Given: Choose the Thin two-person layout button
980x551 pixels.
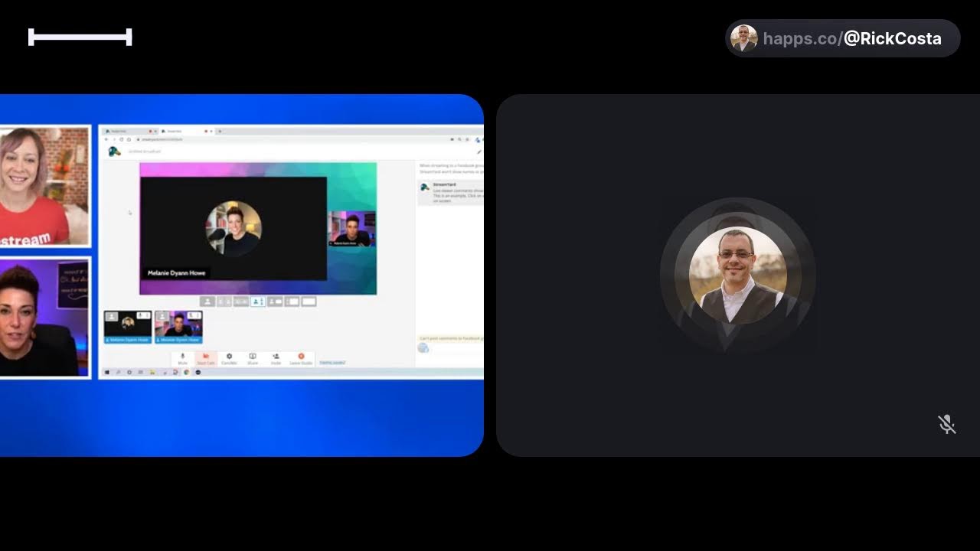Looking at the screenshot, I should pos(224,302).
